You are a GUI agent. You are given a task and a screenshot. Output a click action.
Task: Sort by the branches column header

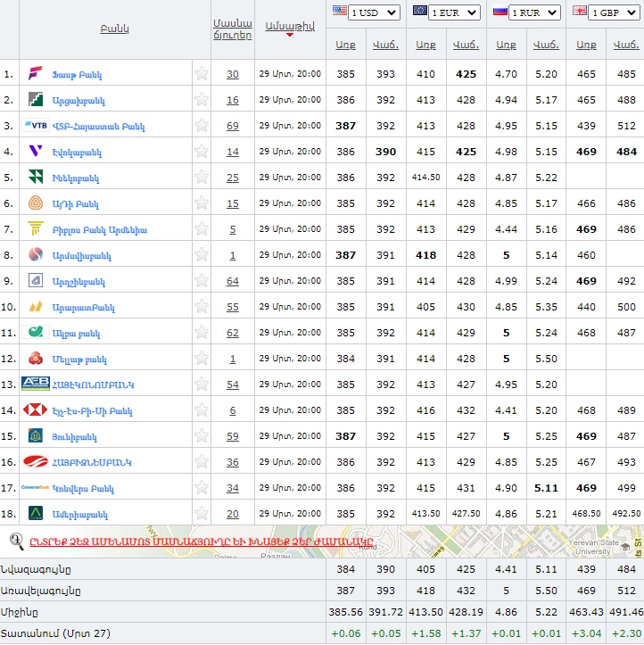click(x=232, y=29)
